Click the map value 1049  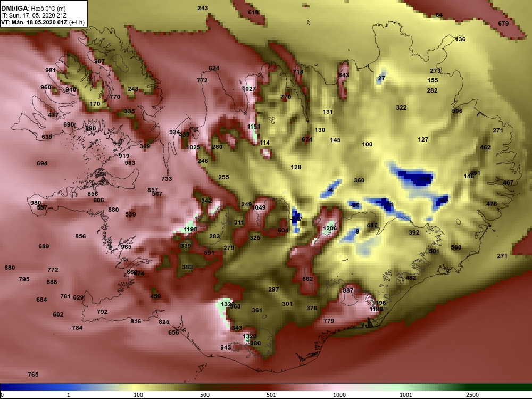pos(259,207)
